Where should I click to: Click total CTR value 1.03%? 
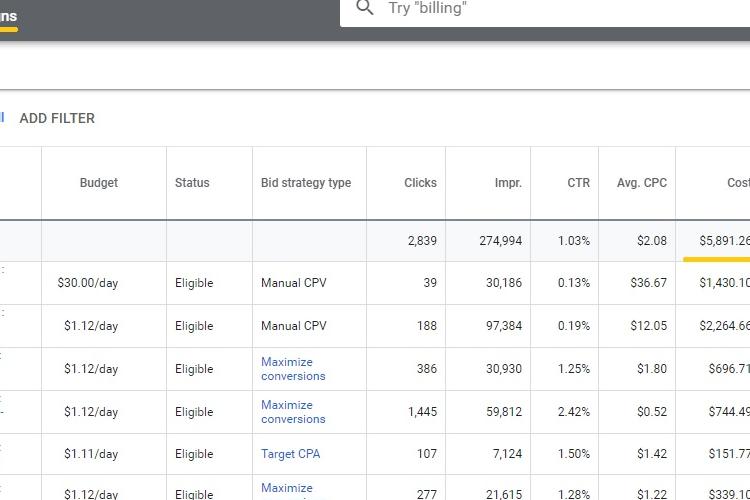point(574,241)
